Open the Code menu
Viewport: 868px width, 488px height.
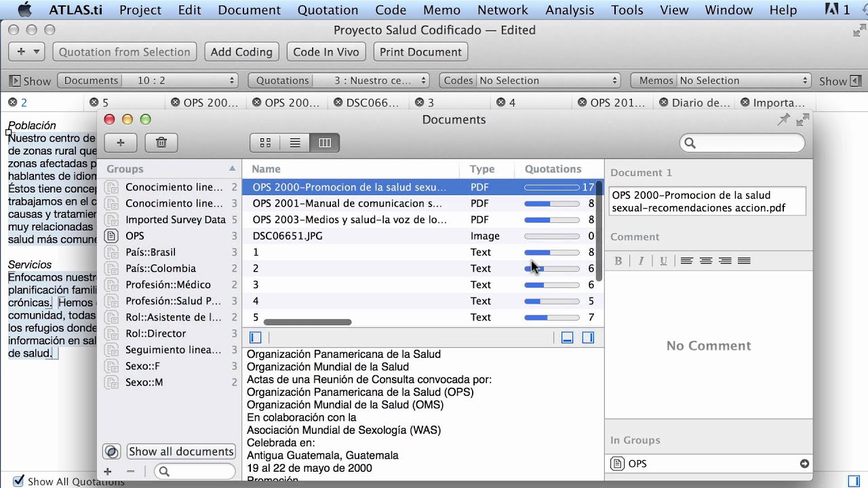(391, 9)
